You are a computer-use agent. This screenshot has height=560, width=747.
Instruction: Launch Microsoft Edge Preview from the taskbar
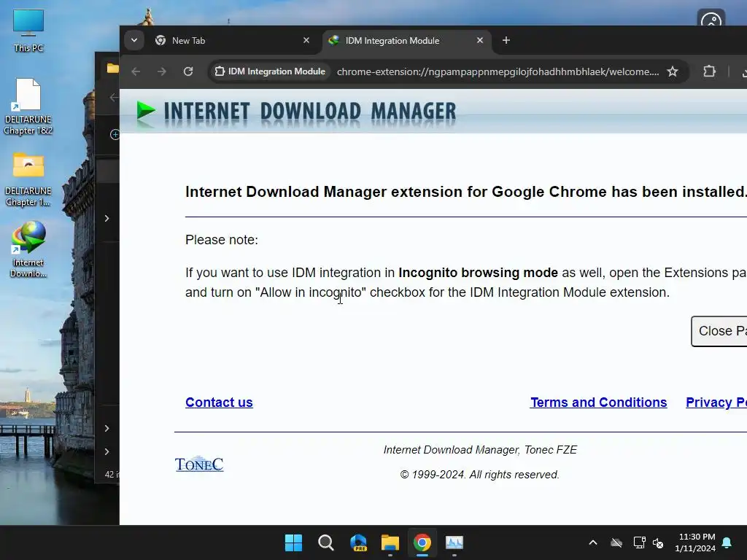[x=358, y=542]
